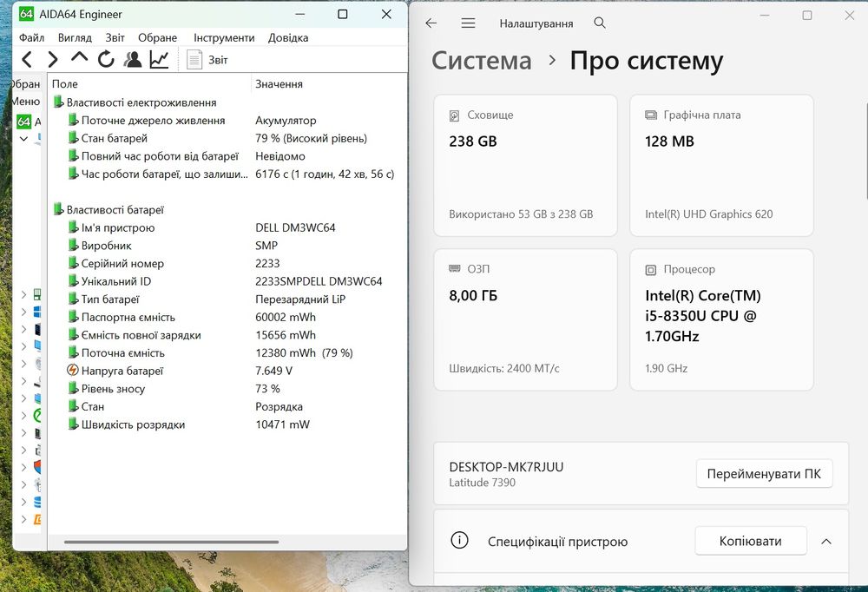The height and width of the screenshot is (592, 868).
Task: Go forward in AIDA64 toolbar
Action: [53, 59]
